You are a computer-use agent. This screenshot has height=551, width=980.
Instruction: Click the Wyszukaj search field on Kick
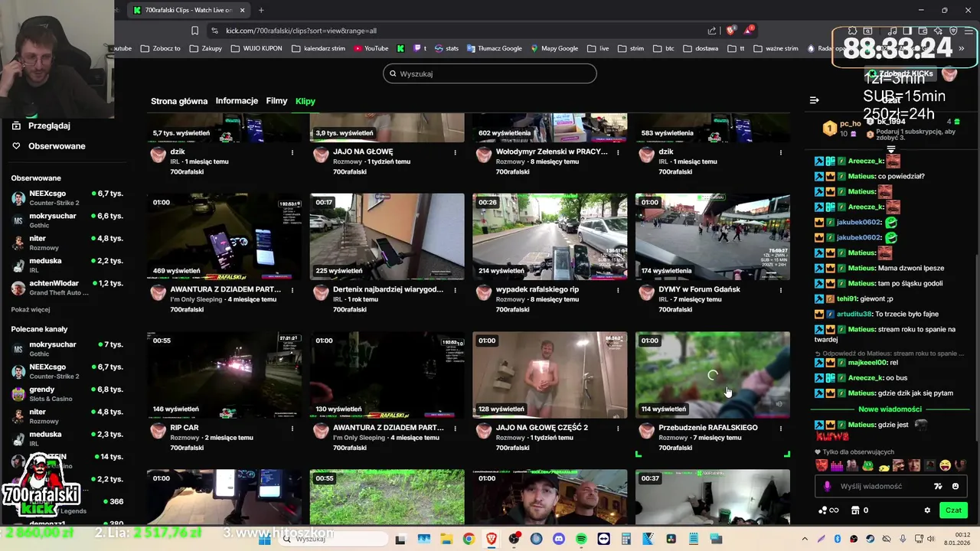pos(490,73)
